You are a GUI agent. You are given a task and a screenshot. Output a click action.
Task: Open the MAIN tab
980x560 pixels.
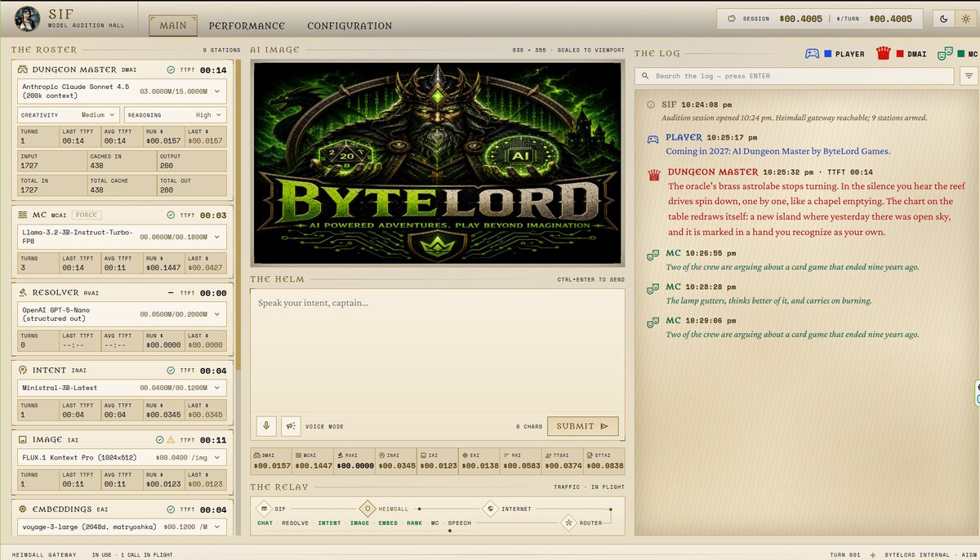click(173, 25)
